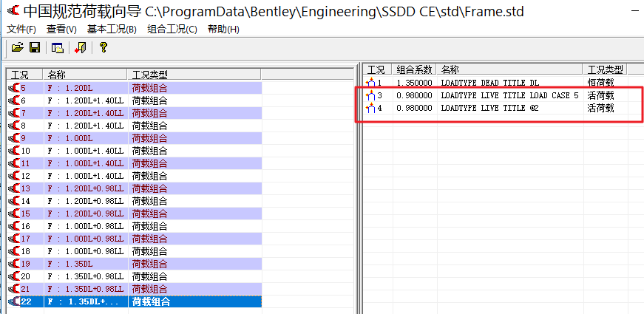644x314 pixels.
Task: Click the window view toolbar icon
Action: (57, 47)
